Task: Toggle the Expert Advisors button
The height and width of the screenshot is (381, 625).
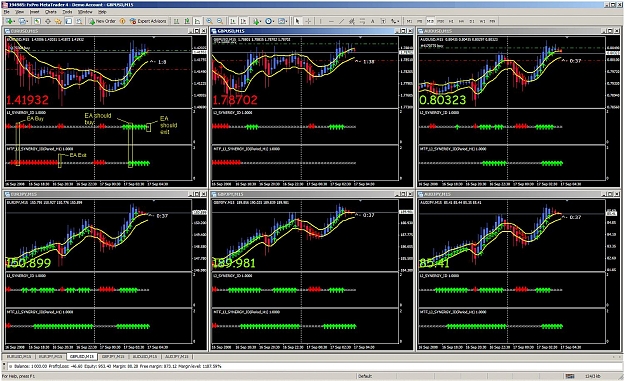Action: [148, 21]
